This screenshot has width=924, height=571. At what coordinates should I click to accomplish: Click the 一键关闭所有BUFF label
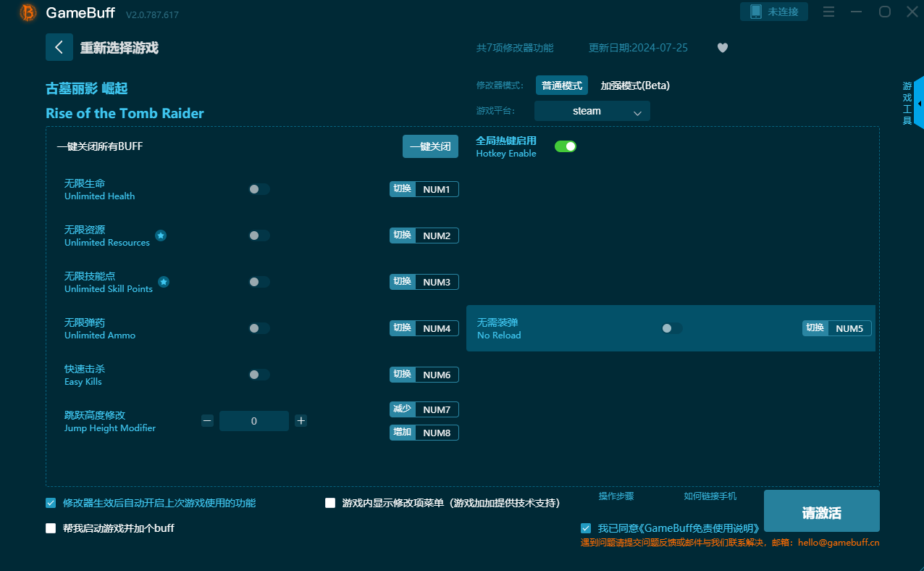click(100, 146)
